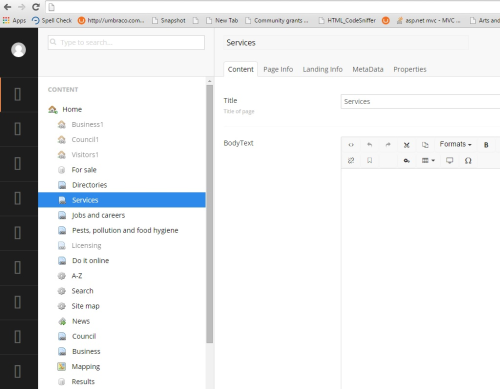
Task: Toggle bold formatting in BodyText editor
Action: click(x=486, y=145)
